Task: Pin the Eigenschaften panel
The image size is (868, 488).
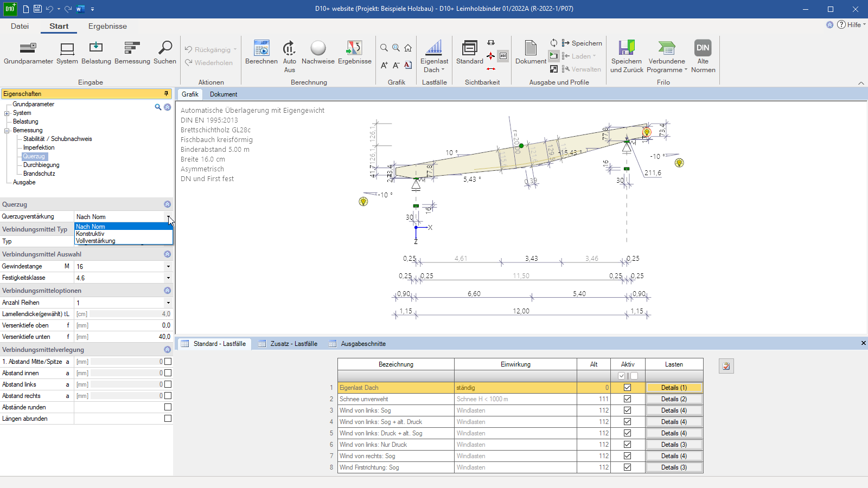Action: pyautogui.click(x=167, y=94)
